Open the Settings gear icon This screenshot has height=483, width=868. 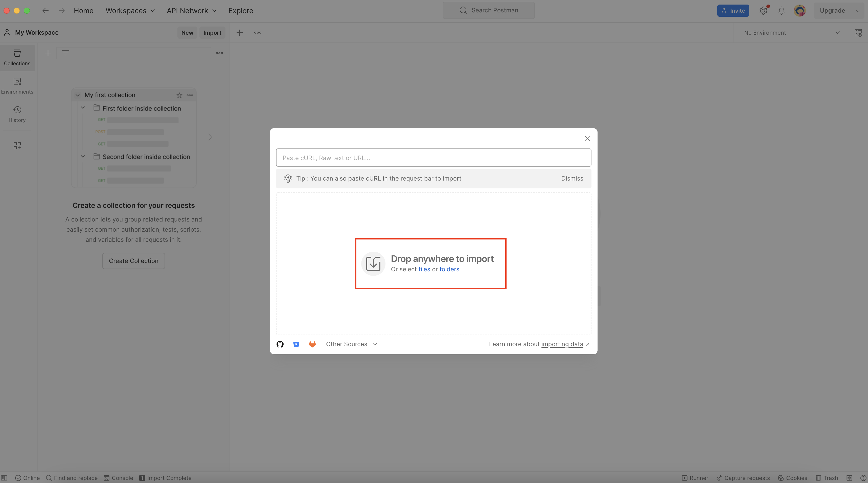click(x=763, y=10)
